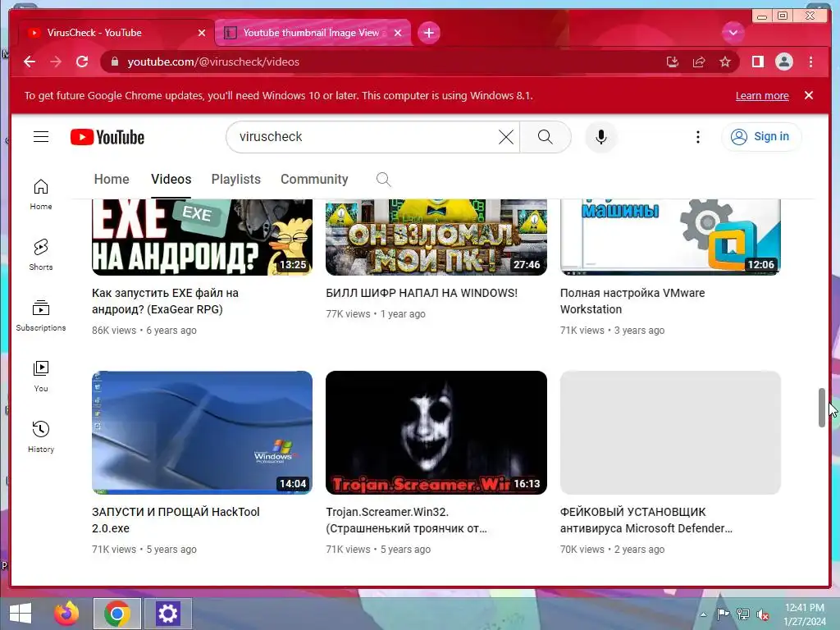Viewport: 840px width, 630px height.
Task: Launch Firefox from the taskbar
Action: pos(66,614)
